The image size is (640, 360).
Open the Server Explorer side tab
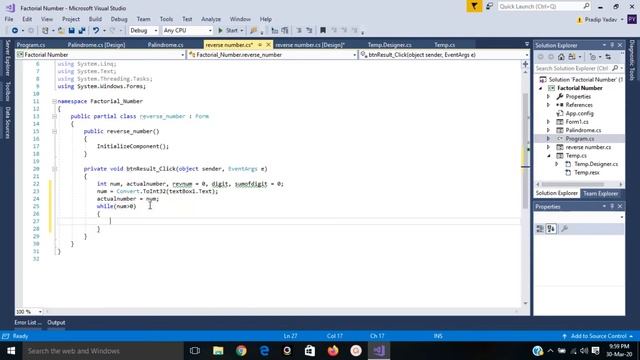(x=7, y=58)
